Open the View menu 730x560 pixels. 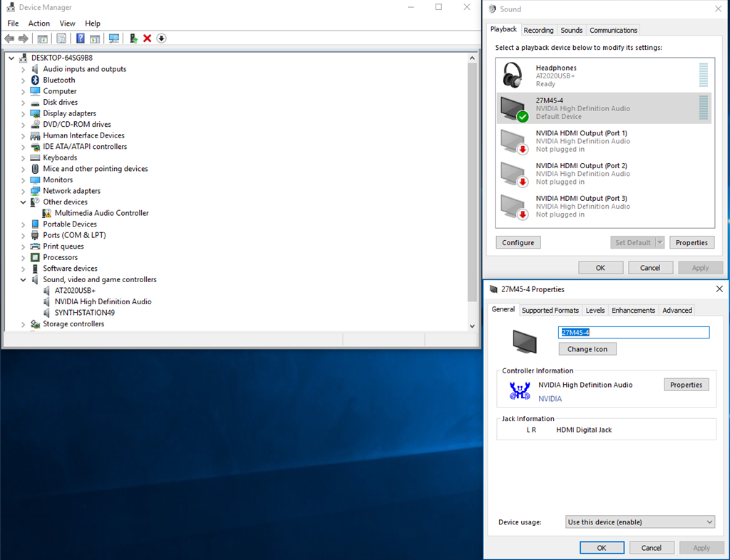pyautogui.click(x=68, y=24)
